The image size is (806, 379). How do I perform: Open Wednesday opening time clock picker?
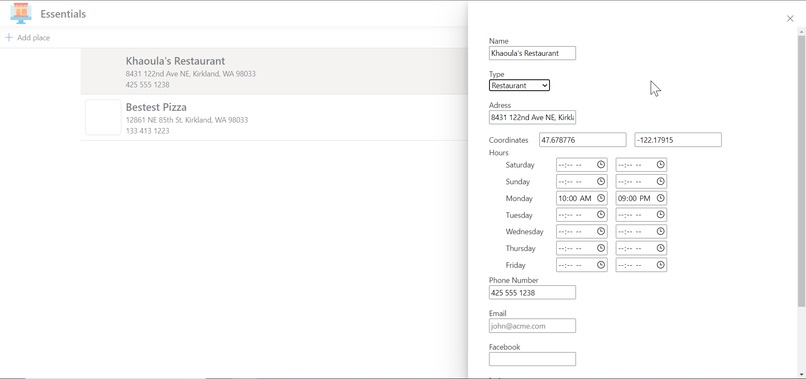tap(600, 231)
